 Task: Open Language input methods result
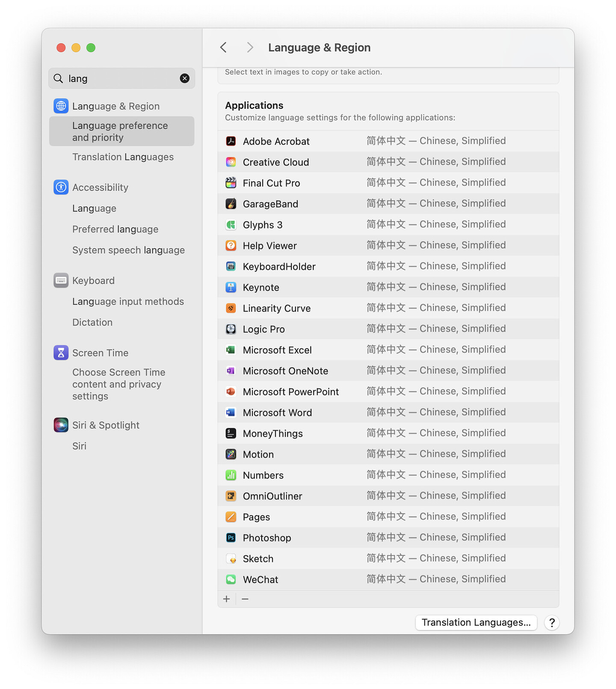coord(128,302)
